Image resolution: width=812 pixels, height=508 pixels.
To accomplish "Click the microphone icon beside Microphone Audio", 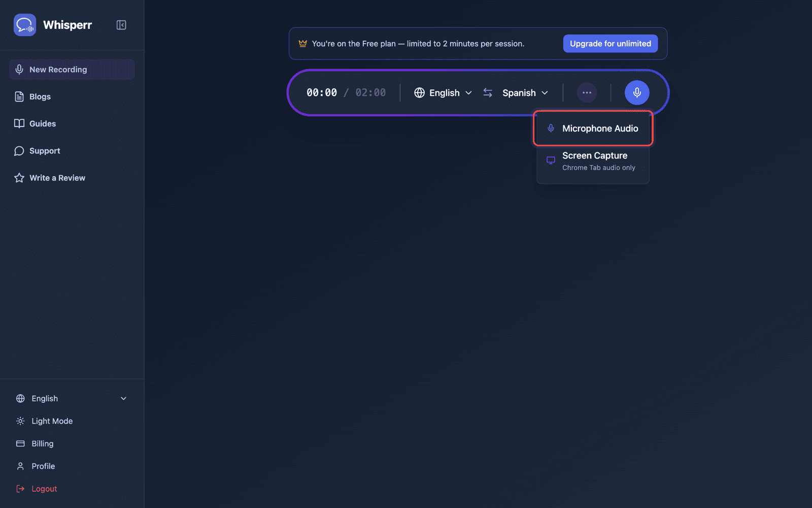I will pyautogui.click(x=551, y=129).
